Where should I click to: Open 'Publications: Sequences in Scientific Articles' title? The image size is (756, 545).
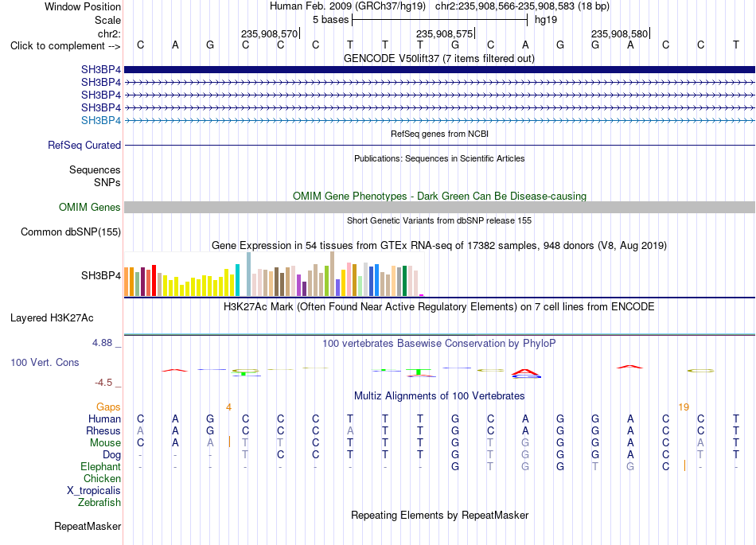[439, 158]
